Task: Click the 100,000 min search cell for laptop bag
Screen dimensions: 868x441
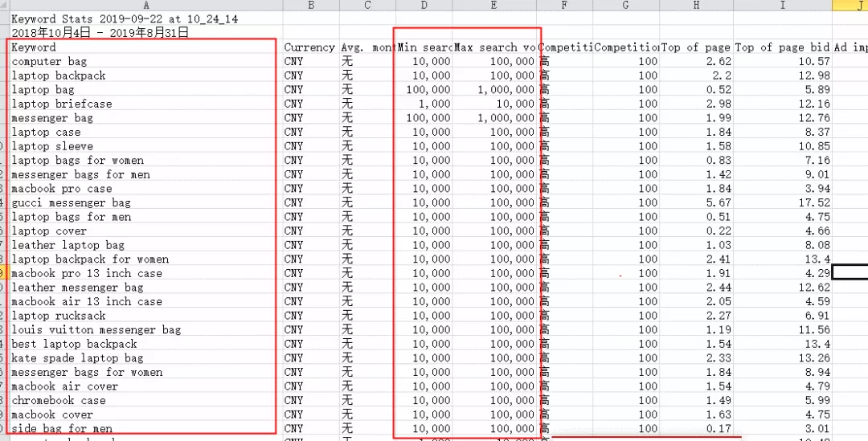Action: pyautogui.click(x=424, y=90)
